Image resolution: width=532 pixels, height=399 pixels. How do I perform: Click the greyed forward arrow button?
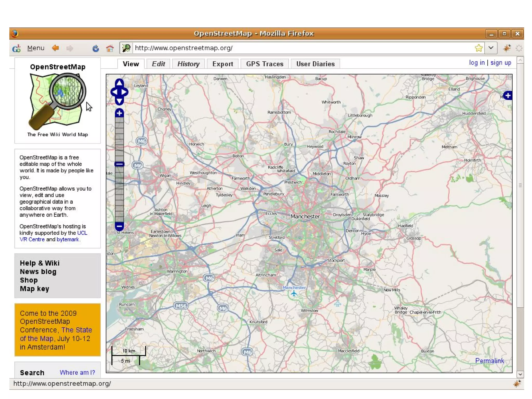point(70,48)
